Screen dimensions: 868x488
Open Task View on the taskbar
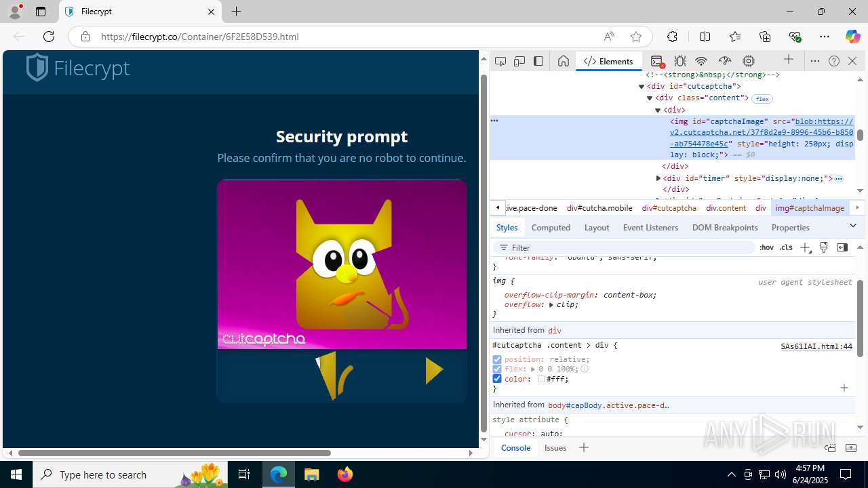(244, 474)
